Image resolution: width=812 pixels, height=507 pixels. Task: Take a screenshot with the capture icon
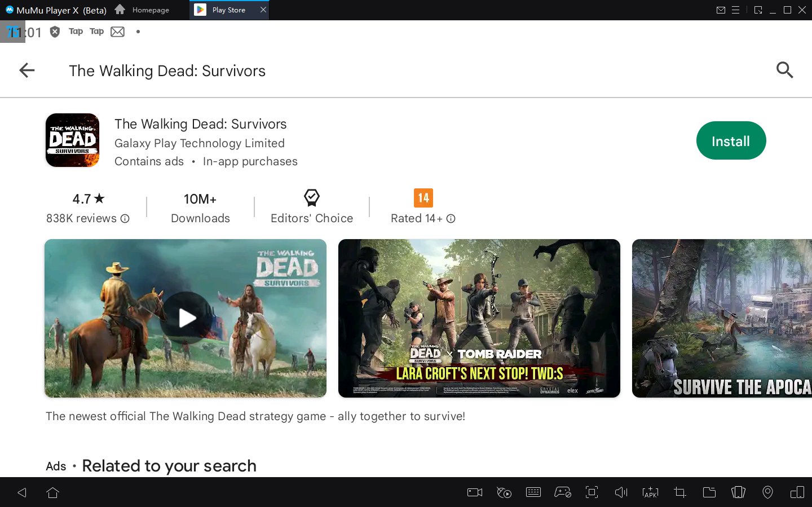[x=592, y=492]
